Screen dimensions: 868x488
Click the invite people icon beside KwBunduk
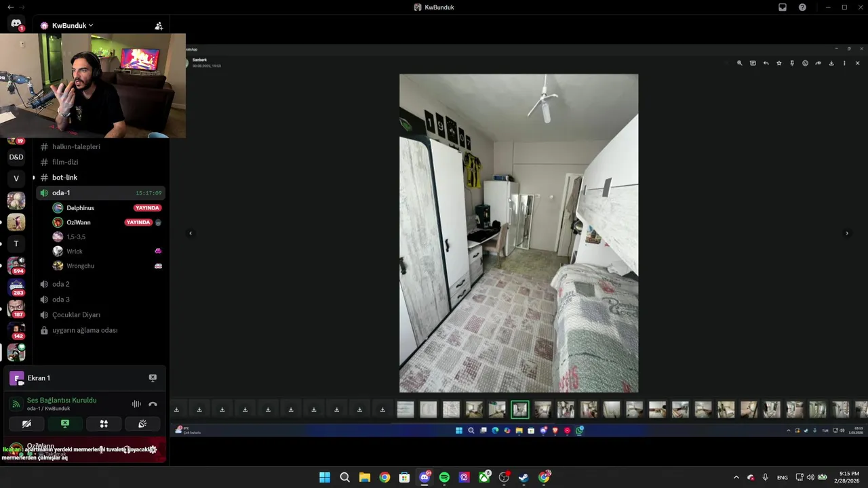(159, 26)
